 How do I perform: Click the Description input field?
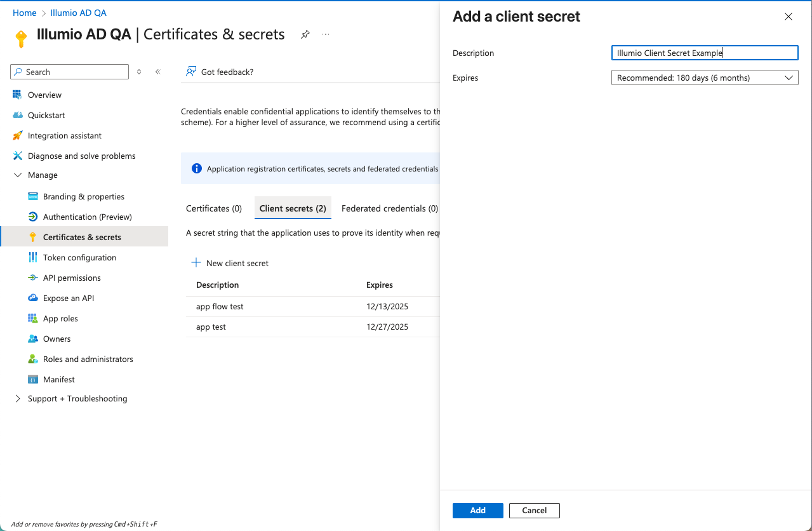coord(705,53)
